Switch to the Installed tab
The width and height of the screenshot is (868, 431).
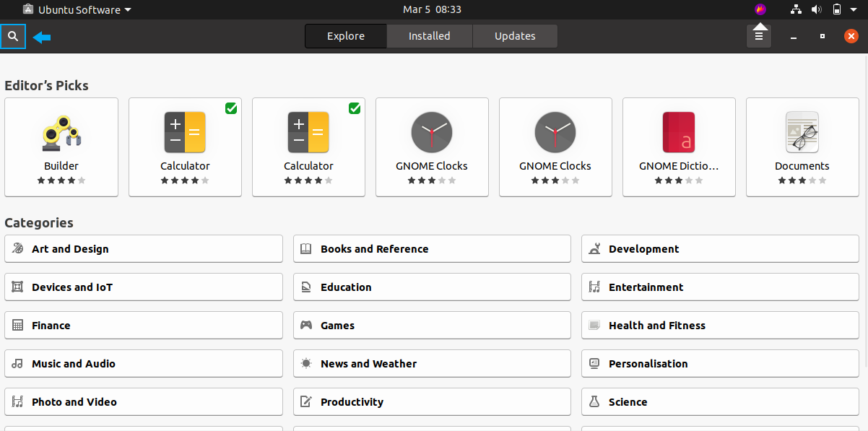(x=430, y=36)
